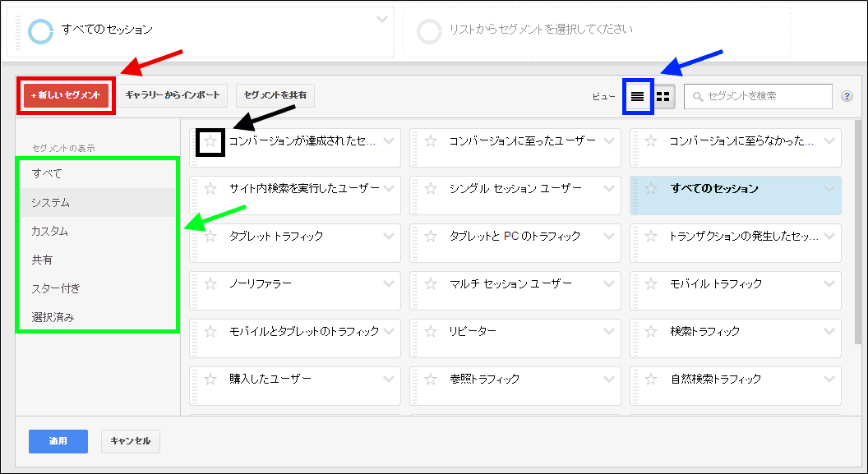Expand the シングル セッション ユーザー segment dropdown arrow

click(609, 189)
